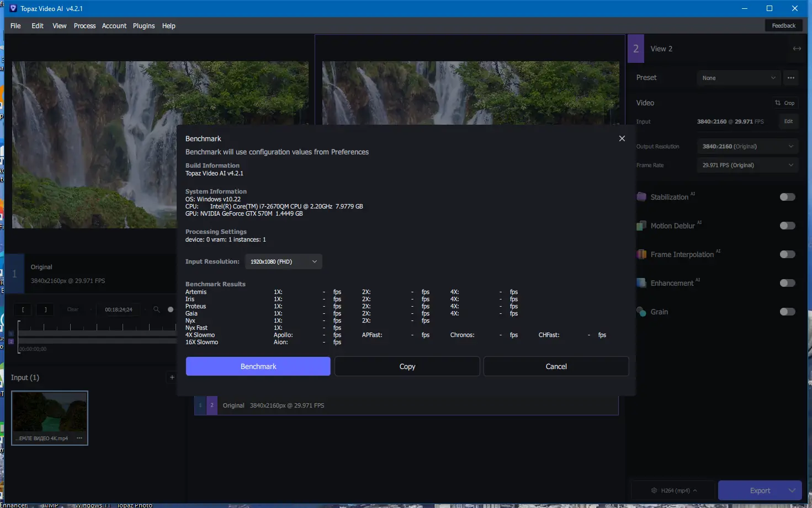Maximize the Topaz Video AI window
The height and width of the screenshot is (508, 812).
769,8
